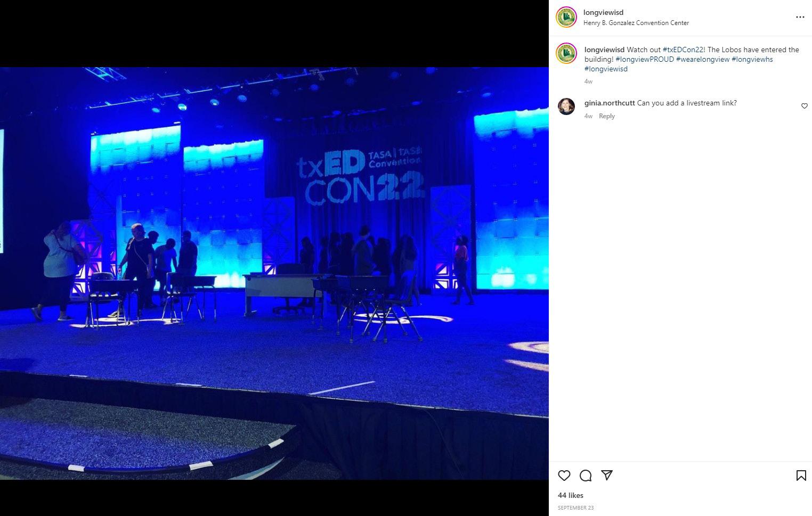This screenshot has width=812, height=516.
Task: Open the three-dot more options menu
Action: (800, 17)
